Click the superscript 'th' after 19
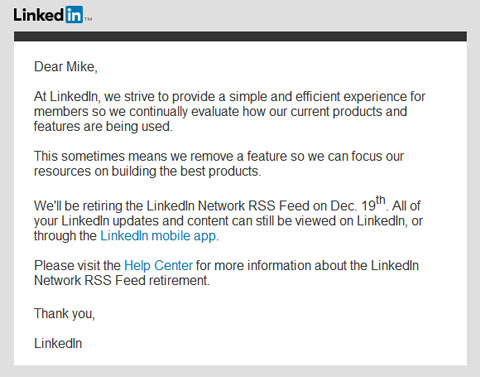This screenshot has height=377, width=480. (x=381, y=200)
